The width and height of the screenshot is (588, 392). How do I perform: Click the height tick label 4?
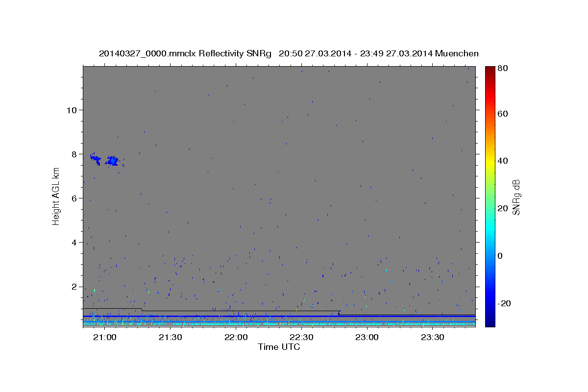tap(74, 243)
